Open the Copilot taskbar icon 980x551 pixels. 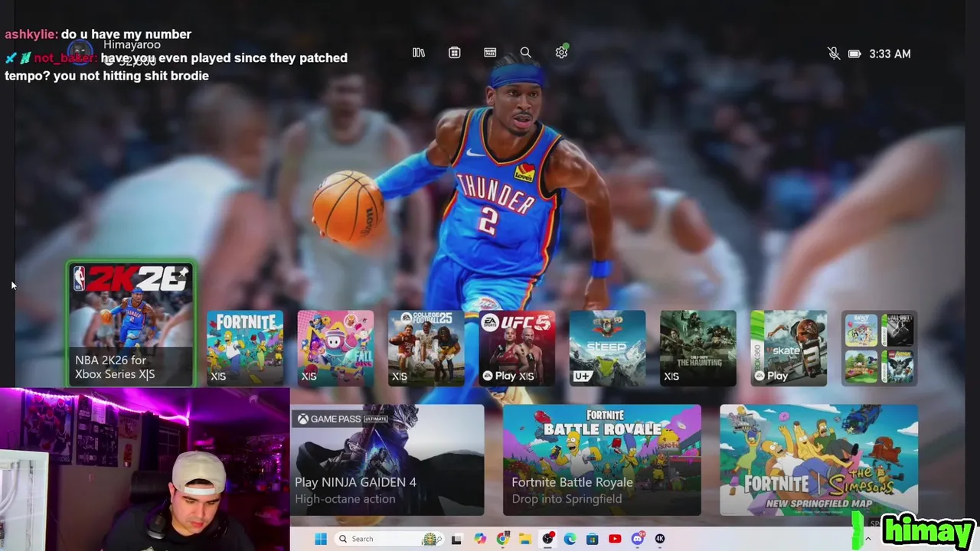[x=479, y=539]
